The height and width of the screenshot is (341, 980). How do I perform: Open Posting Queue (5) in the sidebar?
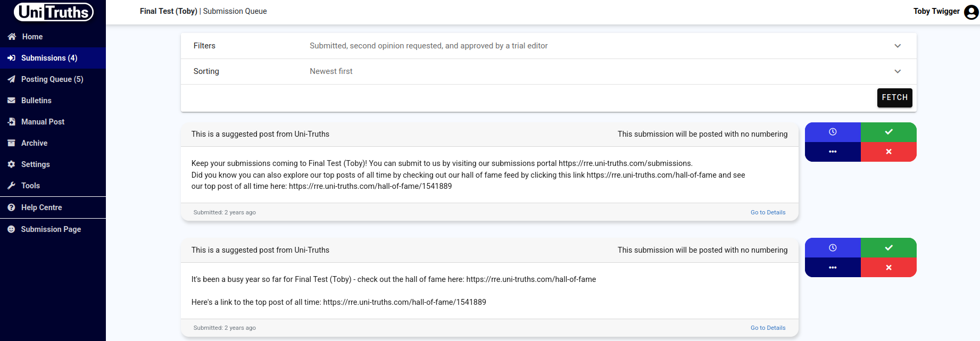point(53,79)
